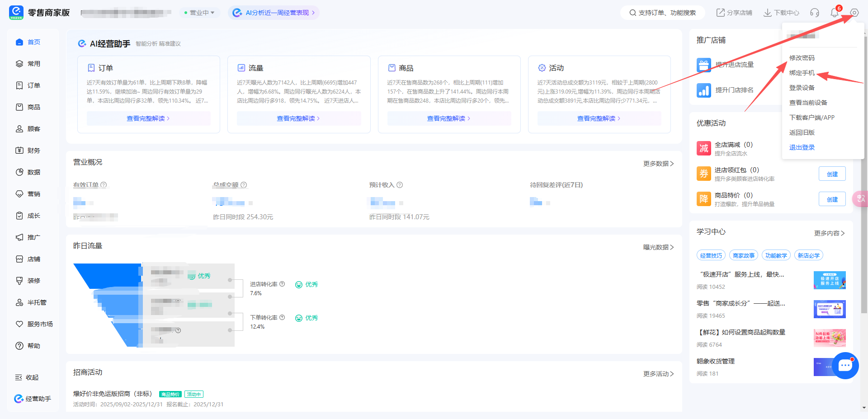Click the notification bell icon
Viewport: 868px width, 419px height.
[835, 13]
